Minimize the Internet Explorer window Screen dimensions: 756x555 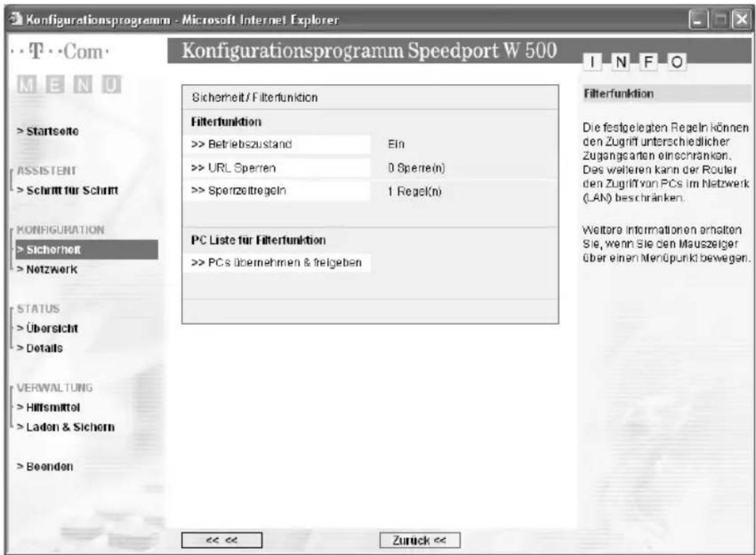699,20
